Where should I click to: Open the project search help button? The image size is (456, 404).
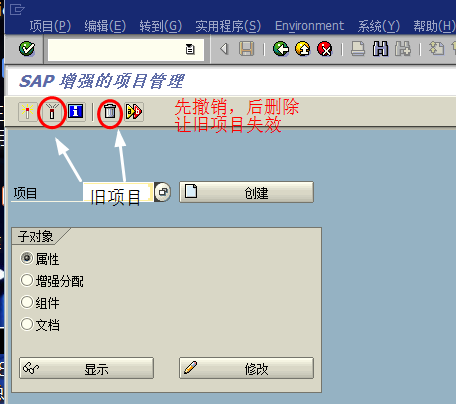coord(163,192)
